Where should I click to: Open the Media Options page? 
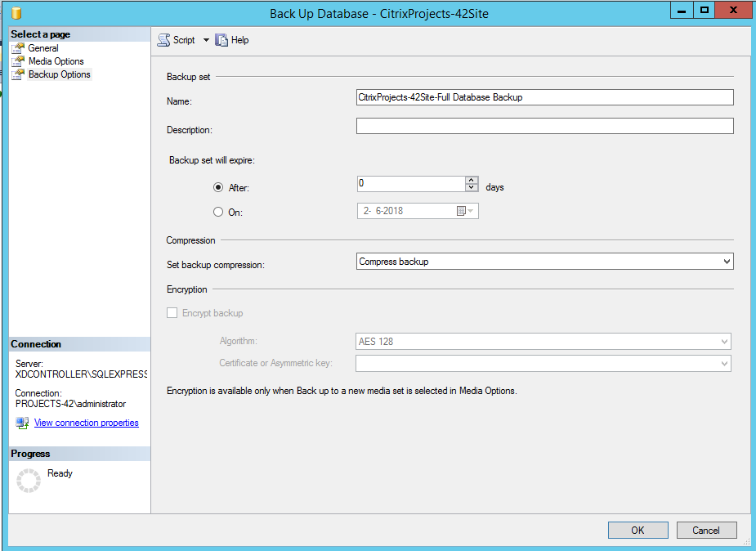pyautogui.click(x=56, y=61)
